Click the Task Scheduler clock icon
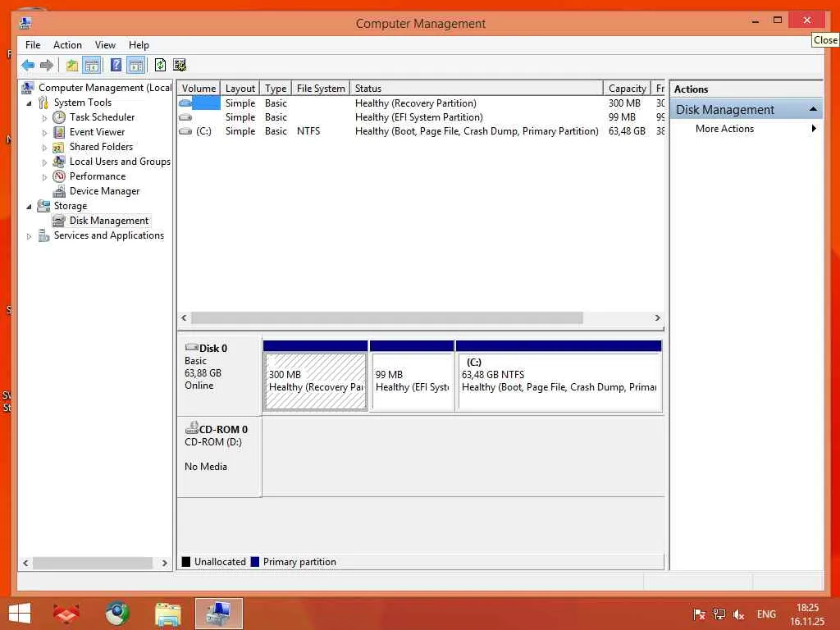 [x=59, y=117]
